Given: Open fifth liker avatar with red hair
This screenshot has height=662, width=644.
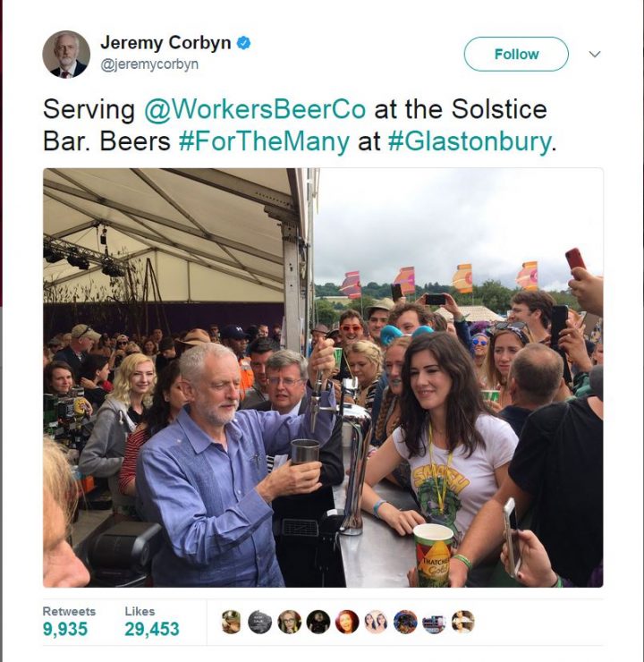Looking at the screenshot, I should [x=347, y=622].
